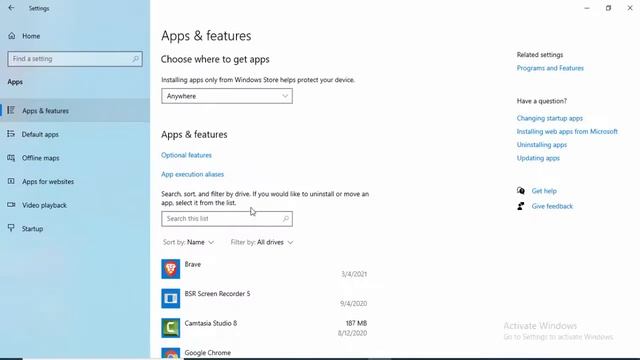Restore down the Settings window
Viewport: 640px width, 360px height.
click(x=608, y=8)
